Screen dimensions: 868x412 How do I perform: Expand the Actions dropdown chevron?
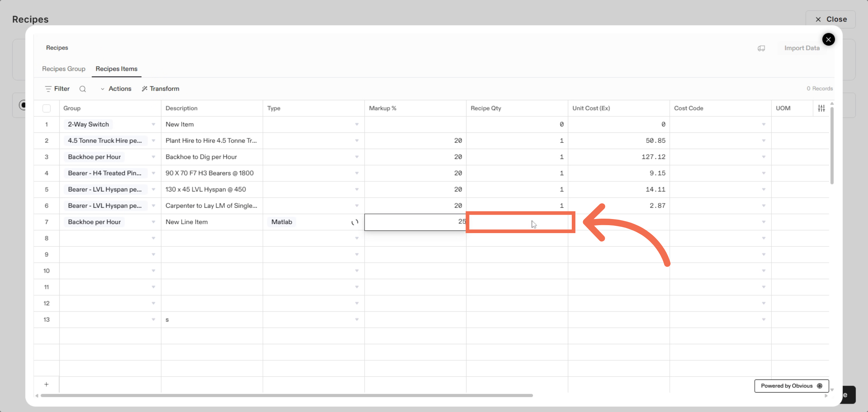pos(102,89)
